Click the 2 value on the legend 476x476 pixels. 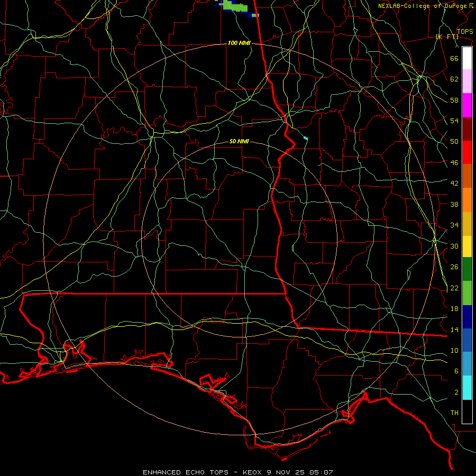coord(456,392)
